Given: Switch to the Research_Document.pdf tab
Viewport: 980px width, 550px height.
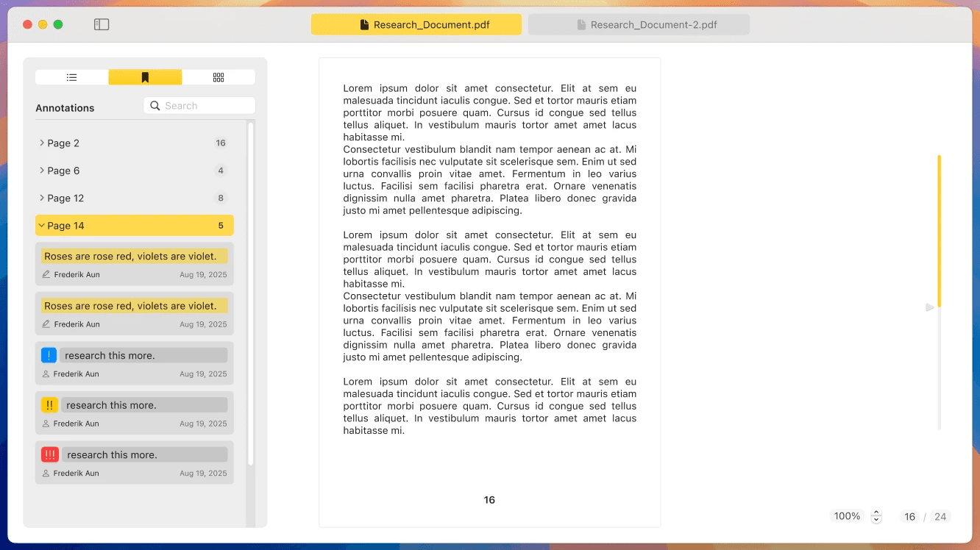Looking at the screenshot, I should (416, 24).
